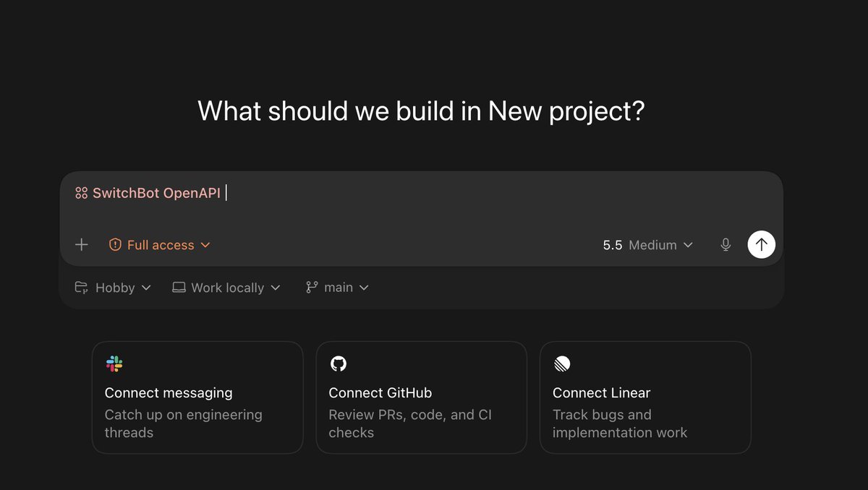Open the Connect messaging card
868x490 pixels.
(x=197, y=397)
